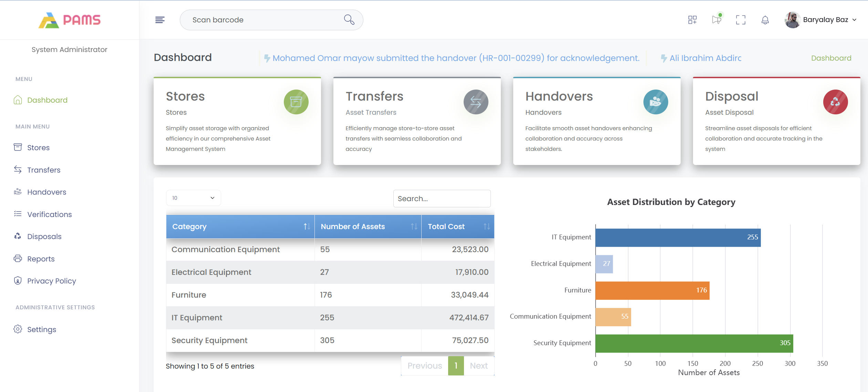This screenshot has height=392, width=868.
Task: Toggle fullscreen mode icon
Action: [x=741, y=20]
